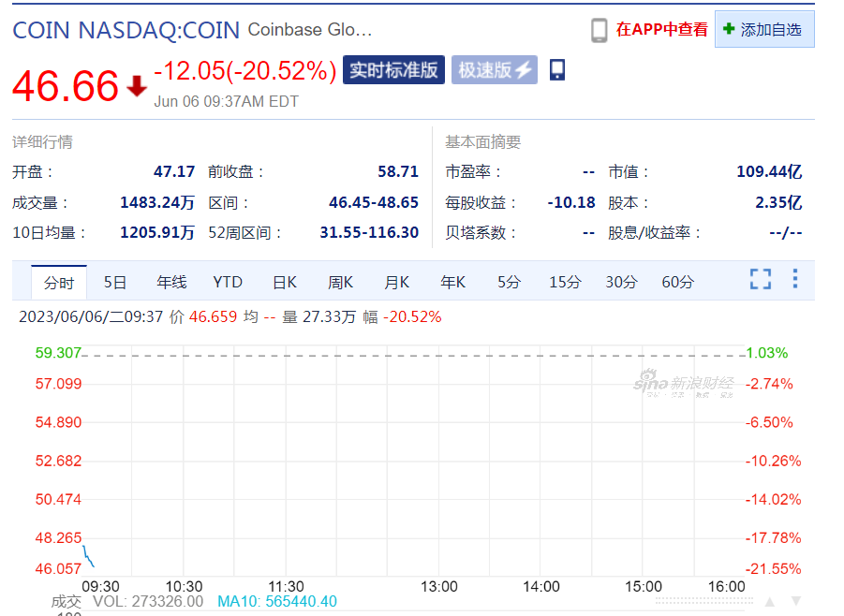Click the down triangle below the chart

click(796, 601)
